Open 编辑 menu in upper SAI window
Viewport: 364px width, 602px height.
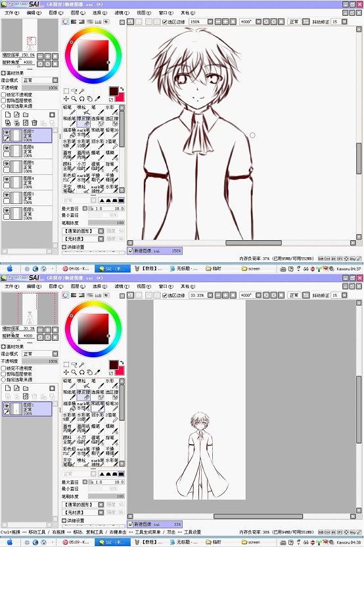34,13
